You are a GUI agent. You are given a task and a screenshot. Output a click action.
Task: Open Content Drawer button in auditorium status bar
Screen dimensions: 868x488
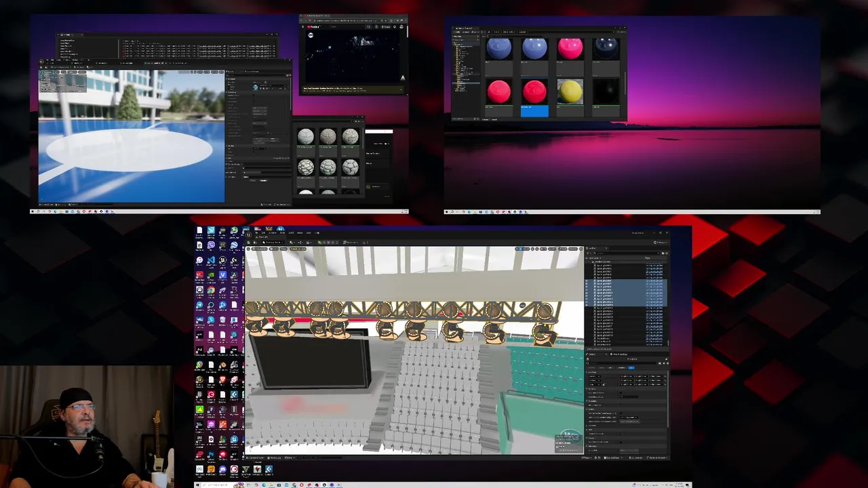(x=256, y=457)
